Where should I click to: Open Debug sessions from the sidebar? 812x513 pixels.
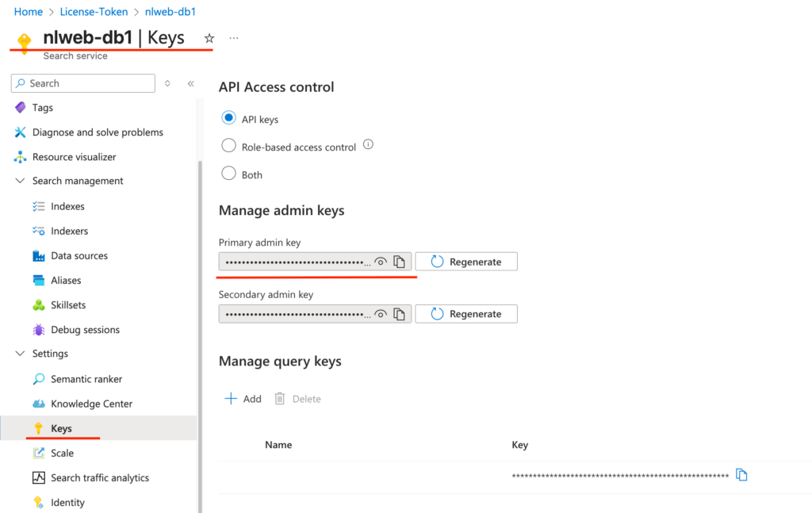[x=85, y=330]
